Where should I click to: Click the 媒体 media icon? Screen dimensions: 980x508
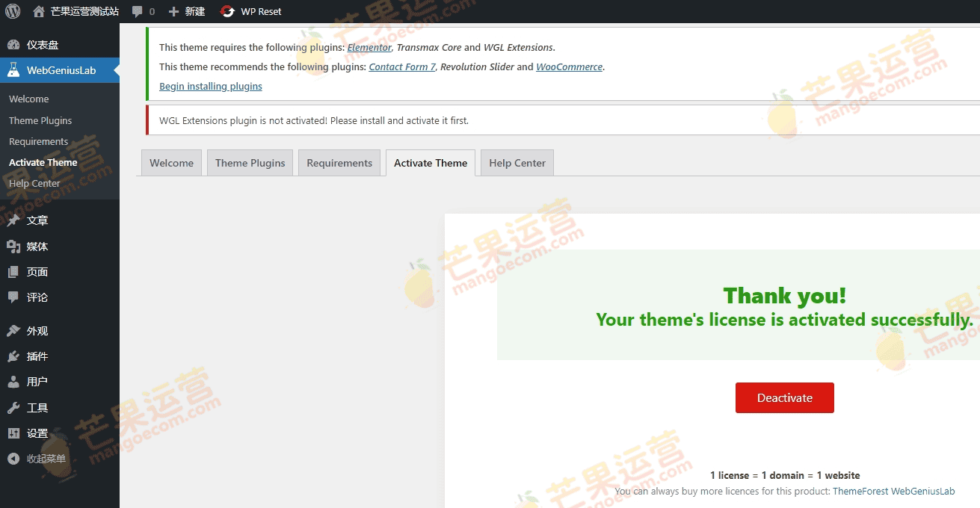coord(13,247)
